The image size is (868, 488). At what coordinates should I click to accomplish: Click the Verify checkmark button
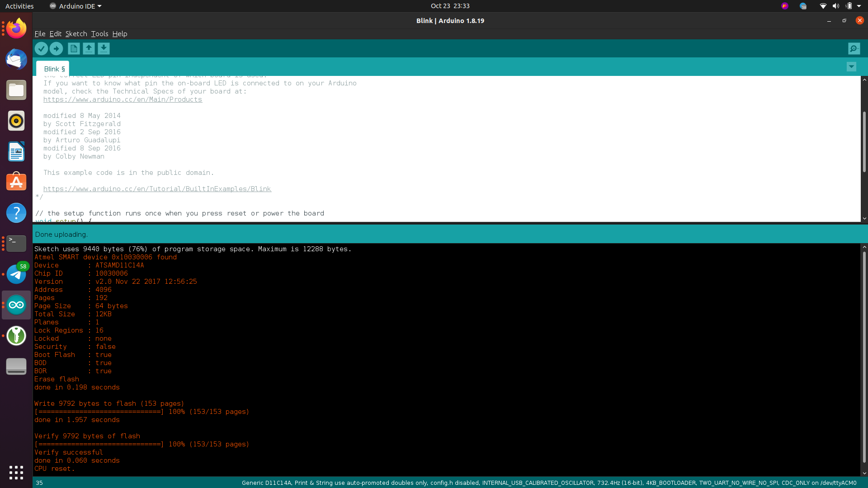point(41,48)
